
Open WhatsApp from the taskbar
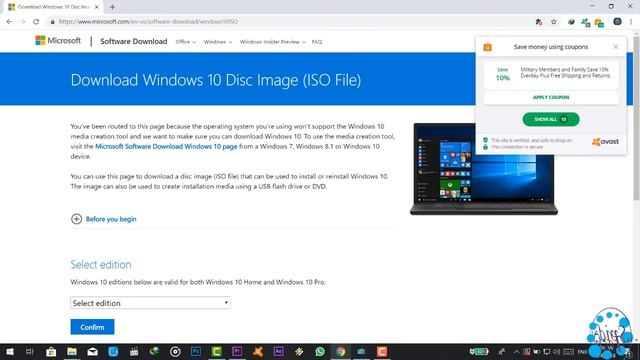coord(320,351)
